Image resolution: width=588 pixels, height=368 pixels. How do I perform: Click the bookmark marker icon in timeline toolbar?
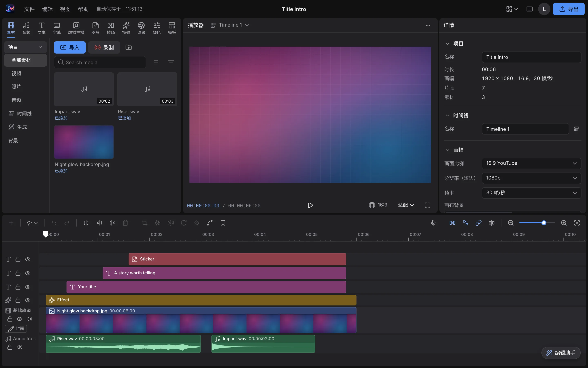223,223
